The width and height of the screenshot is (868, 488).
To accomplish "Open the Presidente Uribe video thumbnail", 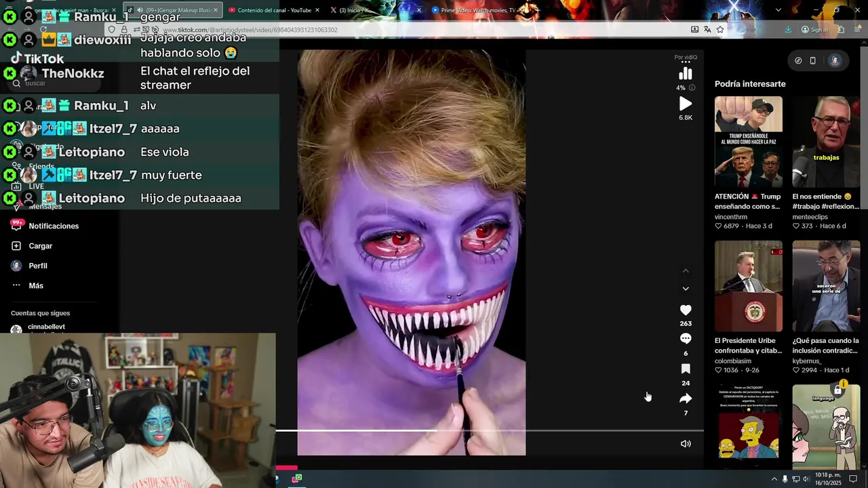I will [749, 286].
